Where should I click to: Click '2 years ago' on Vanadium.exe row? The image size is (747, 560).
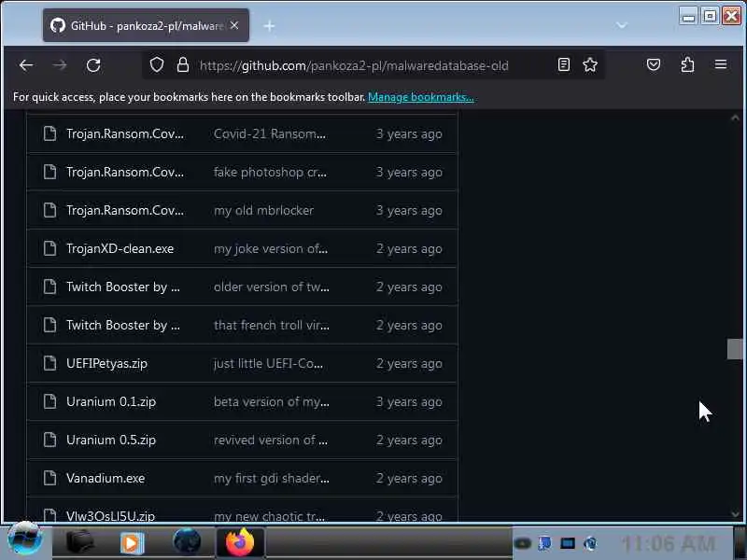click(x=409, y=478)
